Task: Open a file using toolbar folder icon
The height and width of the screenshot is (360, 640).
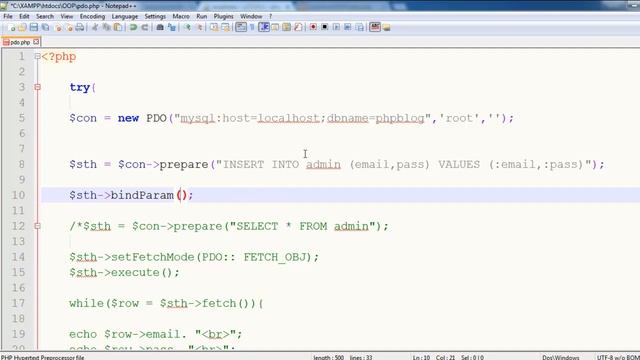Action: pyautogui.click(x=22, y=27)
